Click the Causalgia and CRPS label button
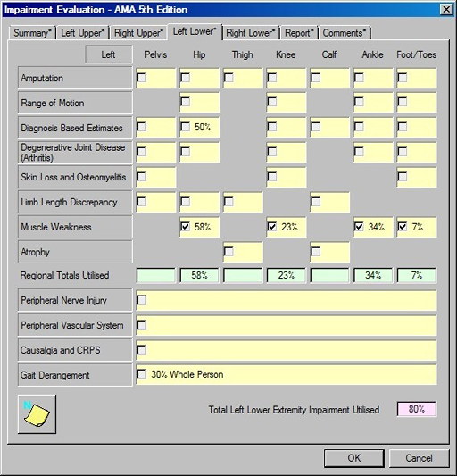The height and width of the screenshot is (476, 457). 75,350
